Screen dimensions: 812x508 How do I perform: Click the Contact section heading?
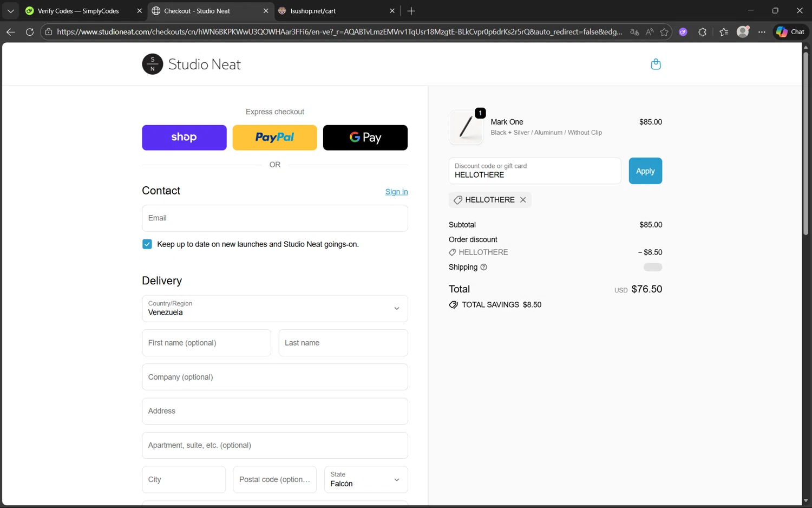(161, 191)
